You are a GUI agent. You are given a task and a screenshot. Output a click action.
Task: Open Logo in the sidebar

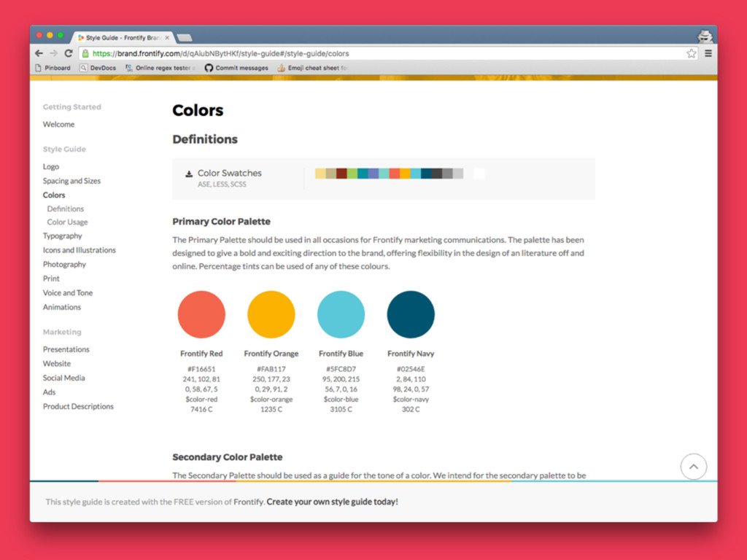pos(51,167)
